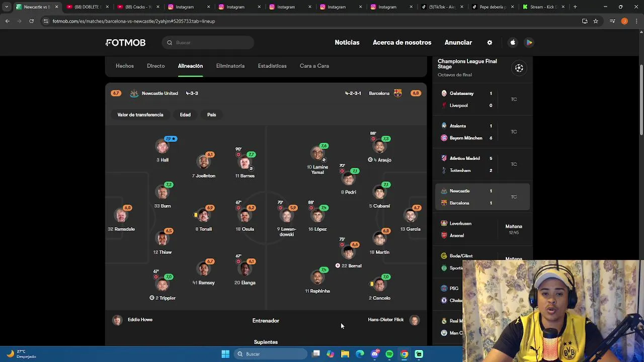
Task: Reload the page with the browser refresh icon
Action: (31, 21)
